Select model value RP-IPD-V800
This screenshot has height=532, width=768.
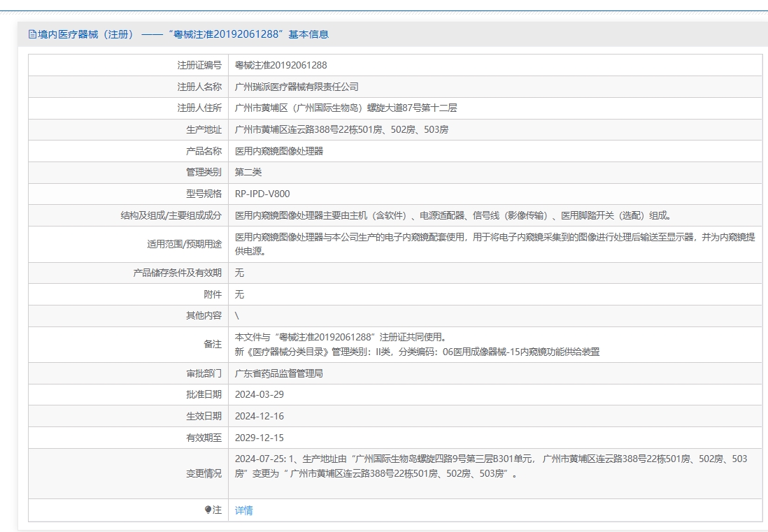(x=262, y=194)
